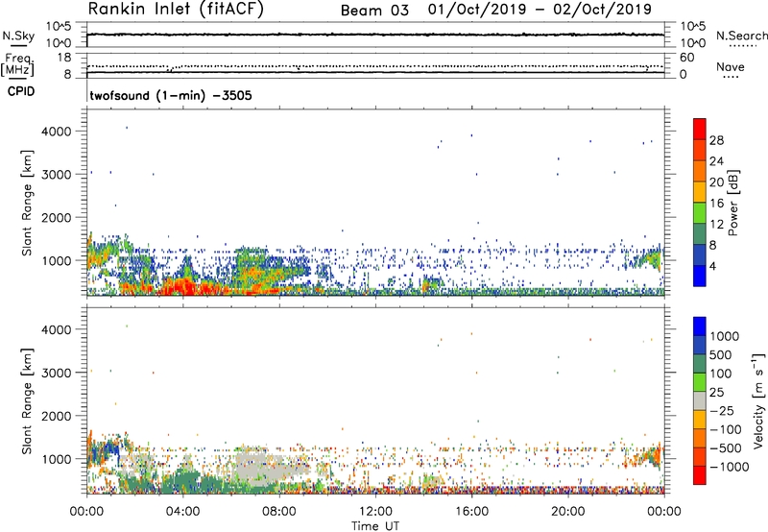Screen dimensions: 768x532
Task: Click the velocity panel "Slant Range [km]" label
Action: (27, 401)
